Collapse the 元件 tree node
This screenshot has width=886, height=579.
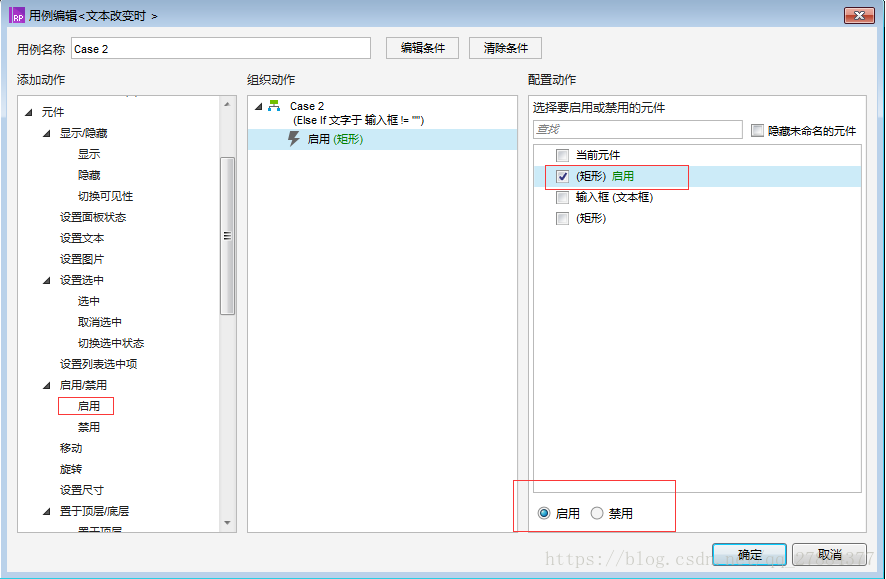click(29, 112)
